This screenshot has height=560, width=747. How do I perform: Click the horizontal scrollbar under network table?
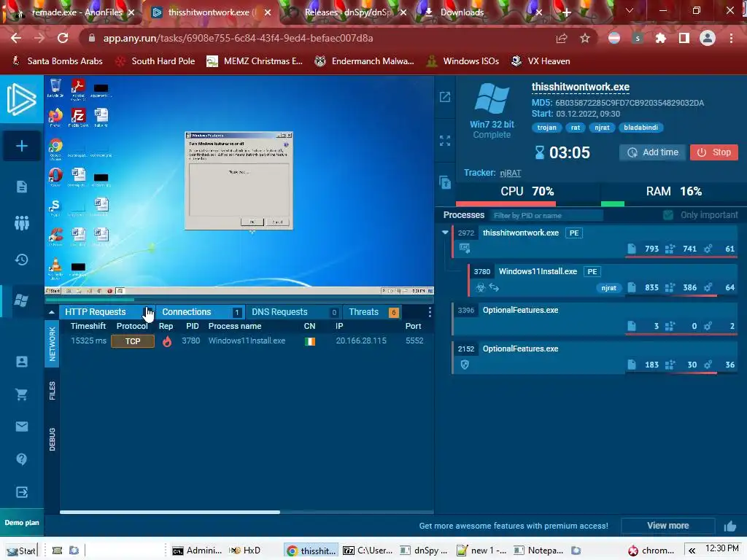click(x=170, y=513)
